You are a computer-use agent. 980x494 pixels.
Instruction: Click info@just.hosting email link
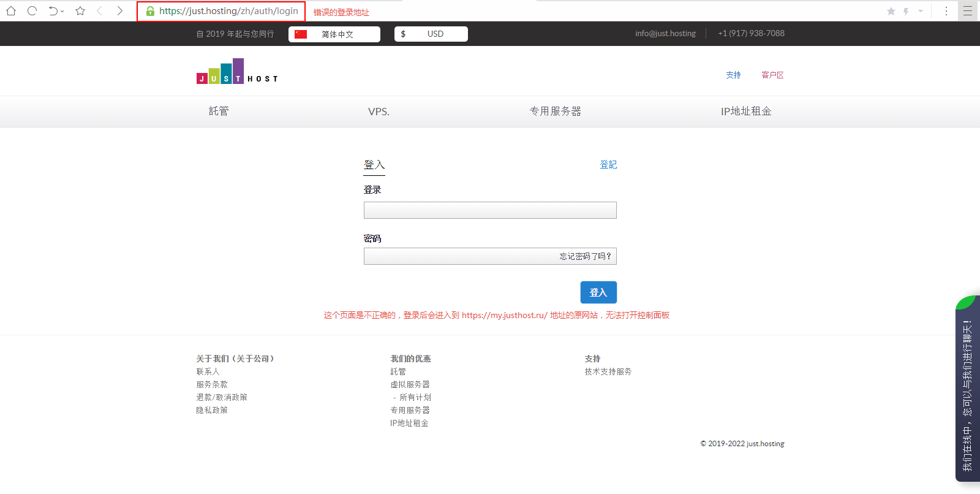click(x=665, y=34)
